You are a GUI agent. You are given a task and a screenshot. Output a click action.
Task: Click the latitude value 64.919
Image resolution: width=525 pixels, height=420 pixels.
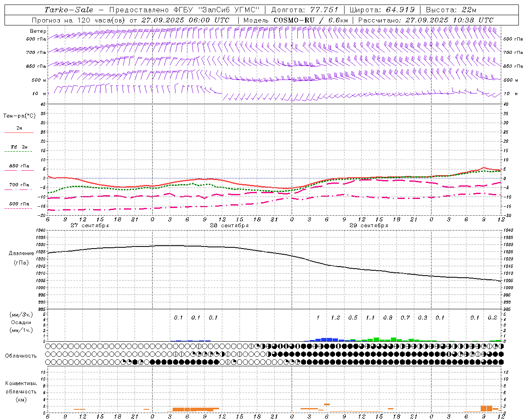click(400, 10)
